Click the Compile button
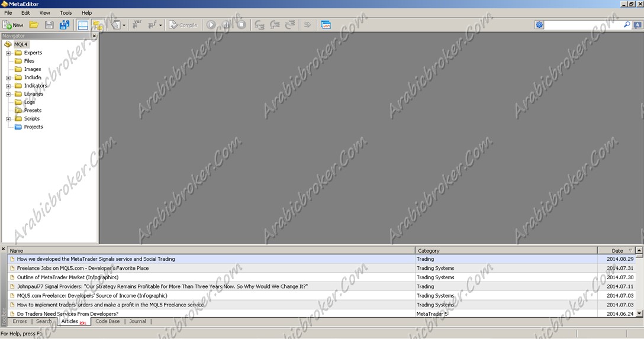This screenshot has height=339, width=644. click(183, 25)
